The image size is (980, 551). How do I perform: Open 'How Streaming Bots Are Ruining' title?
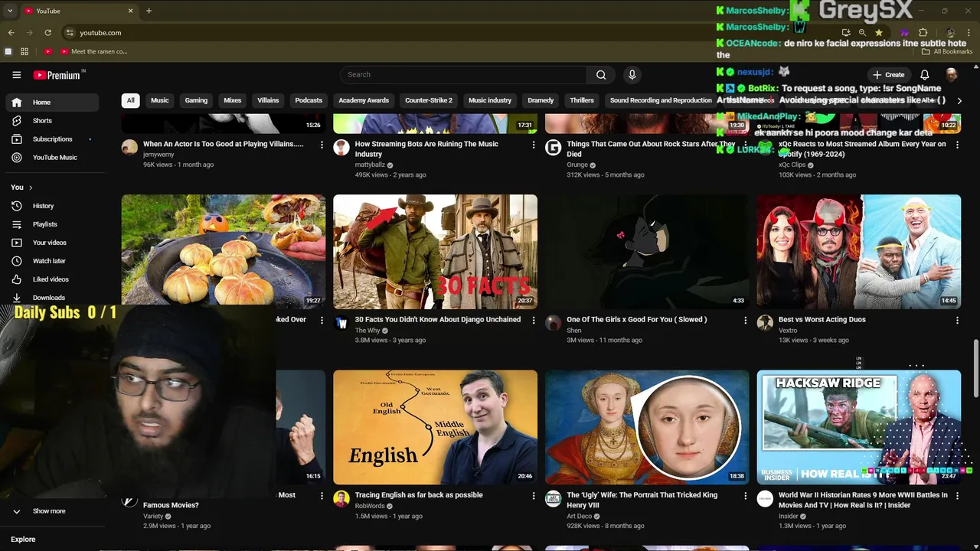[426, 148]
